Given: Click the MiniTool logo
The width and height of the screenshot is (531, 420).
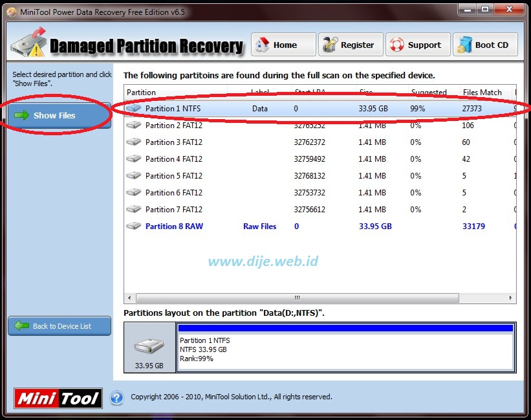Looking at the screenshot, I should 58,398.
